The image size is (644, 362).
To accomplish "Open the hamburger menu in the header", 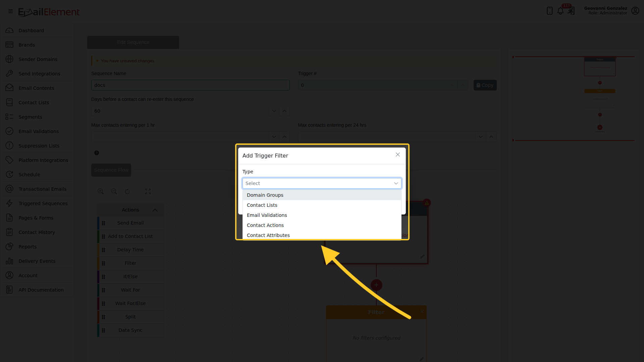I will tap(11, 11).
